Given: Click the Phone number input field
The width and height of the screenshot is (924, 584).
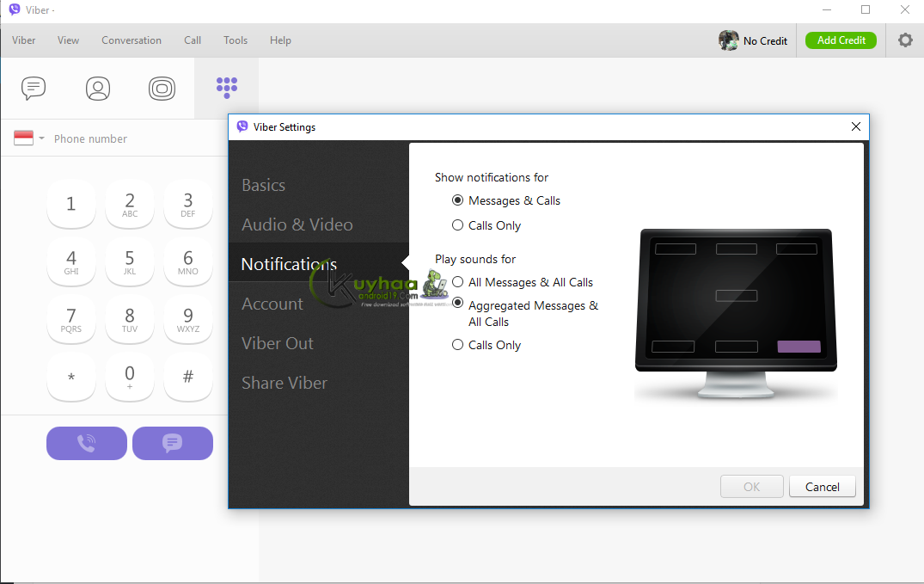Looking at the screenshot, I should tap(136, 138).
